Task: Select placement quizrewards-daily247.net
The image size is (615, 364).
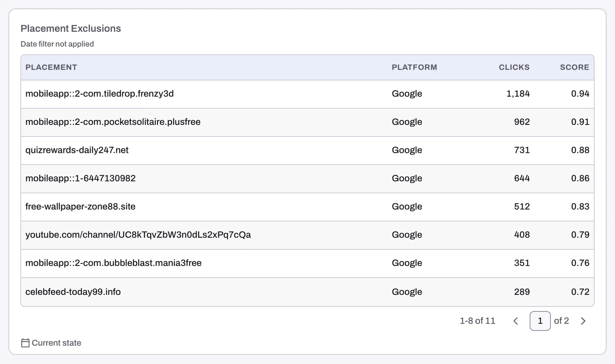Action: (x=77, y=150)
